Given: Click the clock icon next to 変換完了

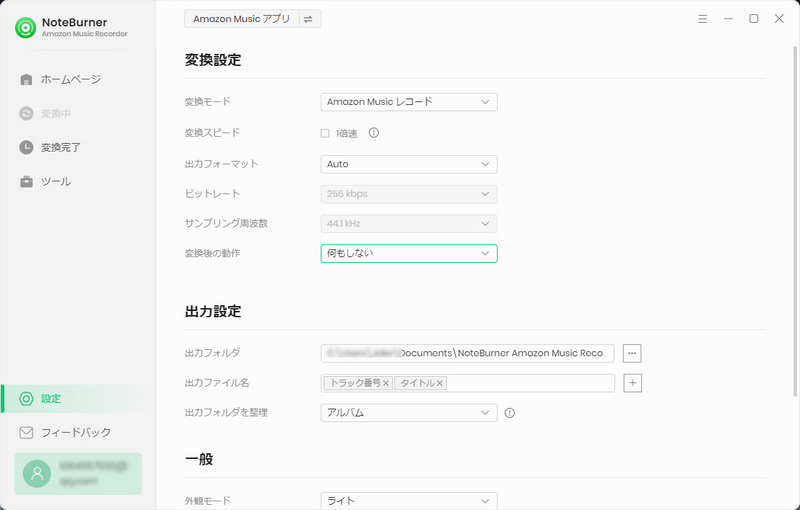Looking at the screenshot, I should pyautogui.click(x=26, y=147).
